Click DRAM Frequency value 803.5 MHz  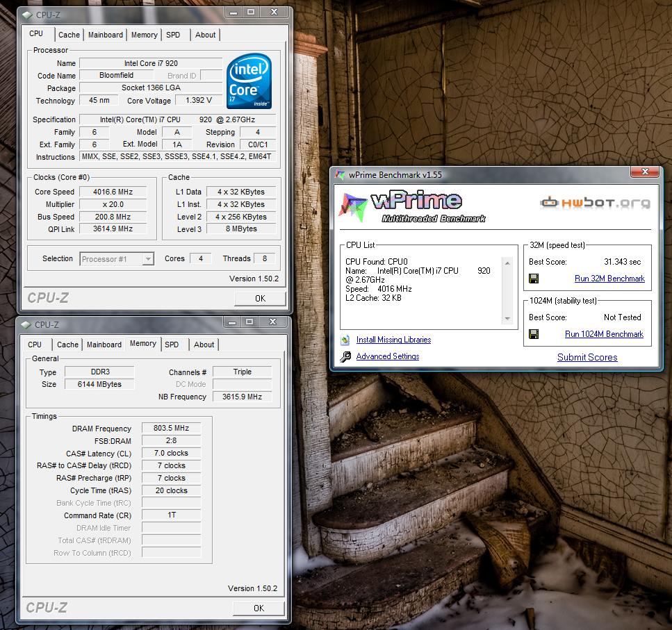(x=172, y=428)
